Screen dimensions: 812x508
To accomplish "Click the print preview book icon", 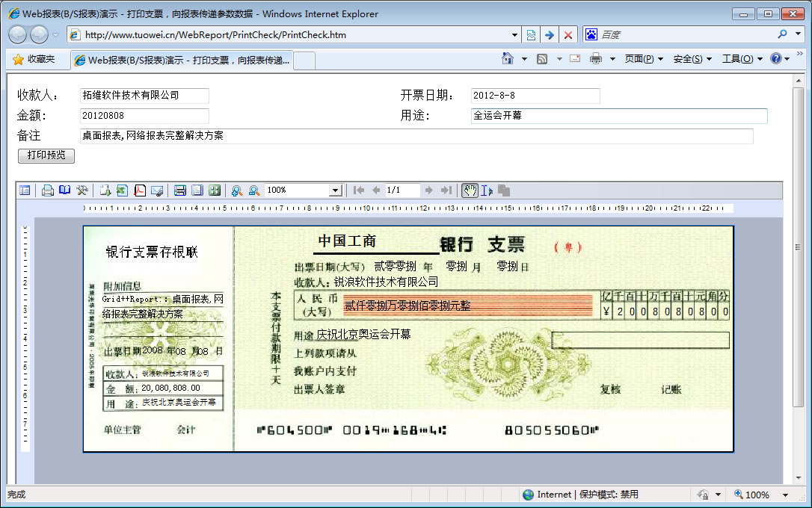I will 65,190.
